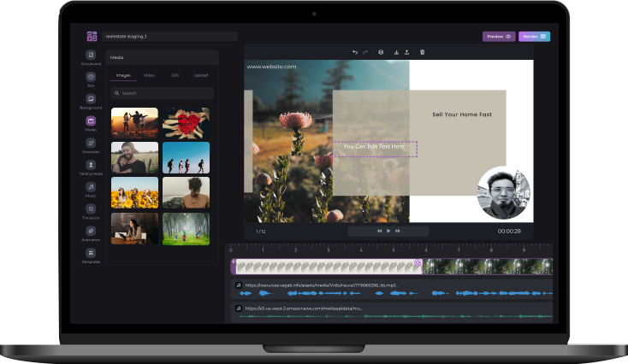
Task: Open the Talking Head panel
Action: (x=91, y=165)
